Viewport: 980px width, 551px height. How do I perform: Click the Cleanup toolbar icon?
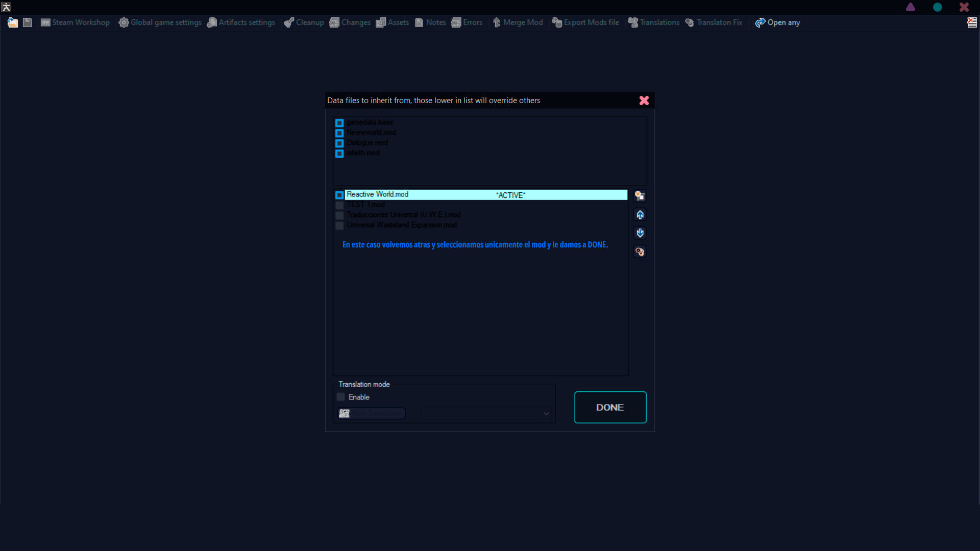(289, 22)
